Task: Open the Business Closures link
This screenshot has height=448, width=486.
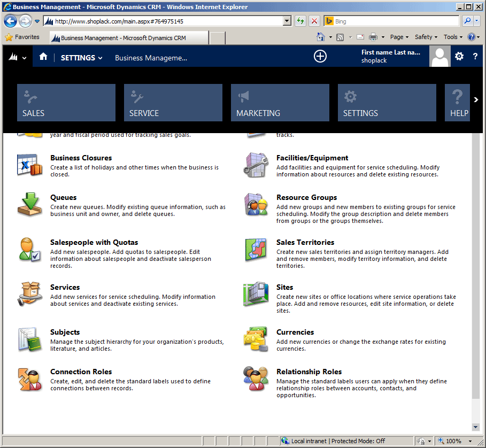Action: click(81, 158)
